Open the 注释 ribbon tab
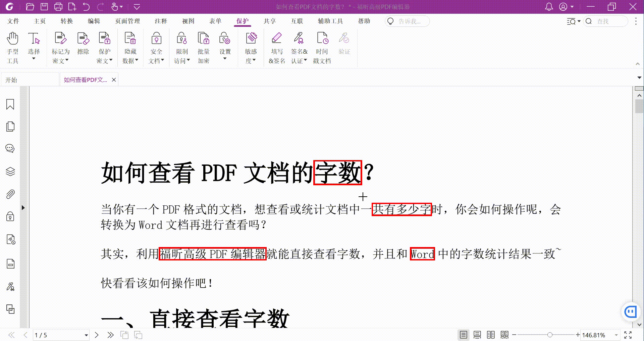Image resolution: width=644 pixels, height=341 pixels. tap(161, 21)
